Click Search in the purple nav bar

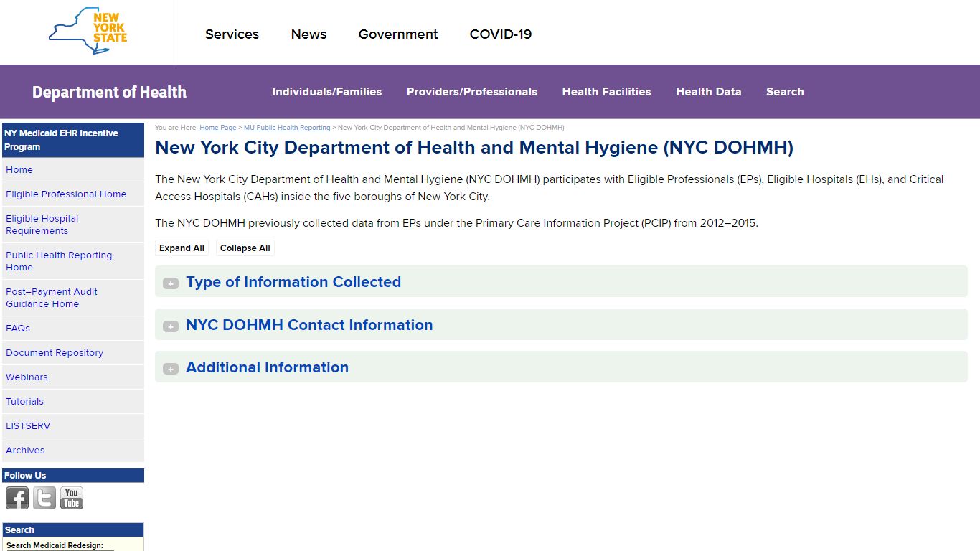(x=785, y=92)
